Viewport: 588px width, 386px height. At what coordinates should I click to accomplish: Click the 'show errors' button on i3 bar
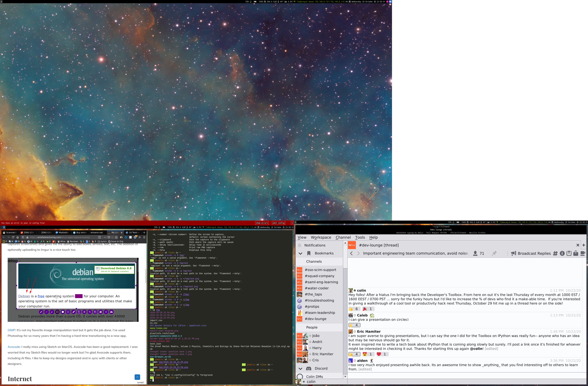click(262, 223)
